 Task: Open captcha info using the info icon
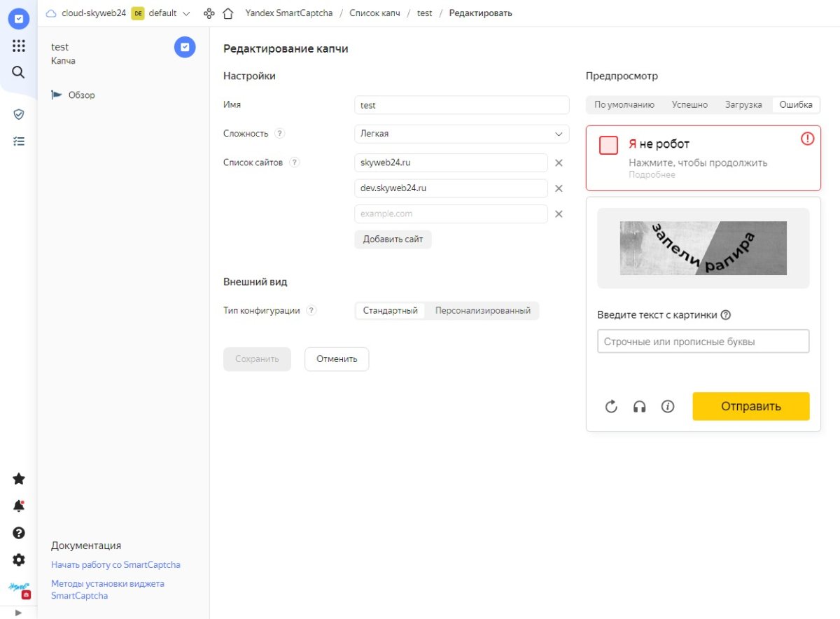pyautogui.click(x=667, y=406)
